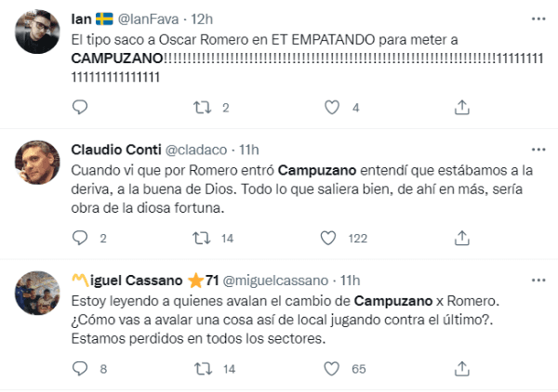
Task: Click Claudio Conti's avatar photo
Action: click(40, 167)
